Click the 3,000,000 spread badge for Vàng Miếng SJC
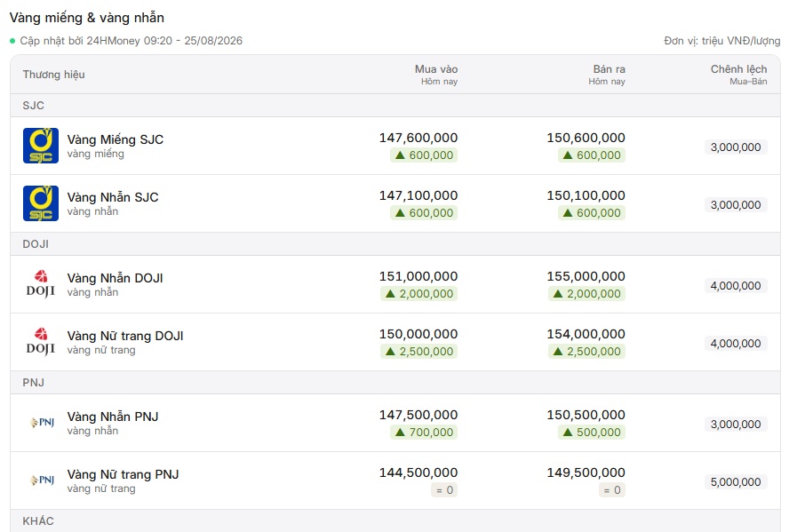The width and height of the screenshot is (789, 532). [x=736, y=147]
